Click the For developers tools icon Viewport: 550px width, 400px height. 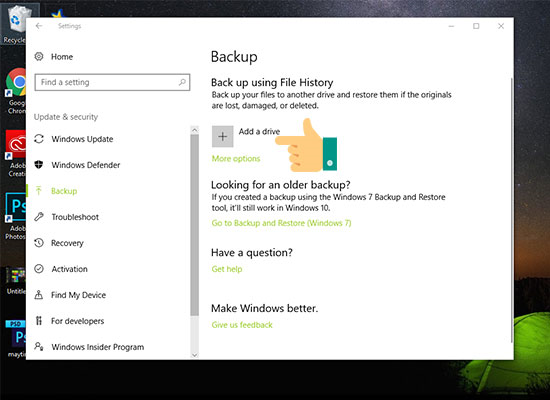pos(39,321)
